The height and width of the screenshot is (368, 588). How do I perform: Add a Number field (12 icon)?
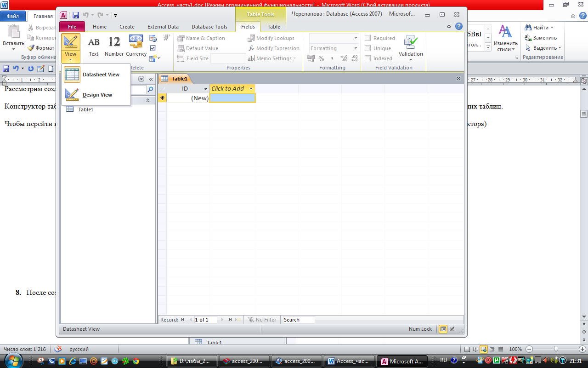pyautogui.click(x=114, y=46)
